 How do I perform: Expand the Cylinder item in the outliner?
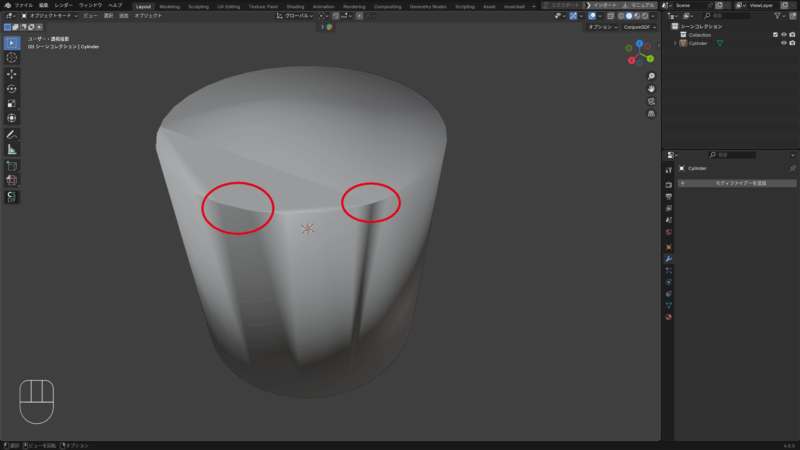pyautogui.click(x=675, y=43)
